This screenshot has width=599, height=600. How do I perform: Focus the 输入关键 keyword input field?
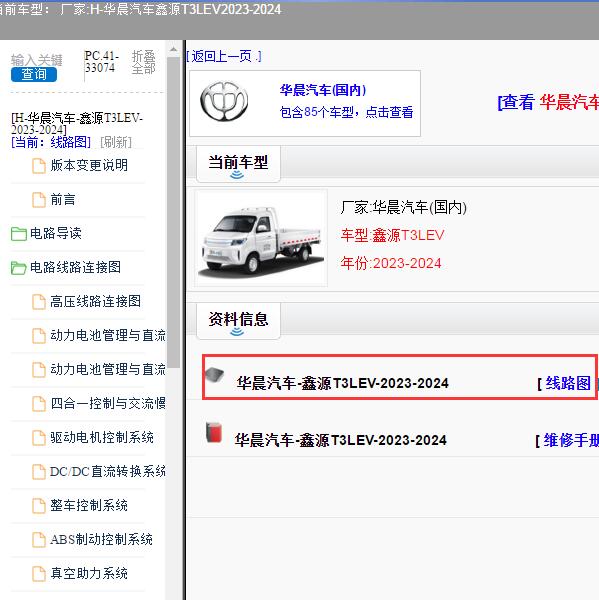[x=37, y=60]
